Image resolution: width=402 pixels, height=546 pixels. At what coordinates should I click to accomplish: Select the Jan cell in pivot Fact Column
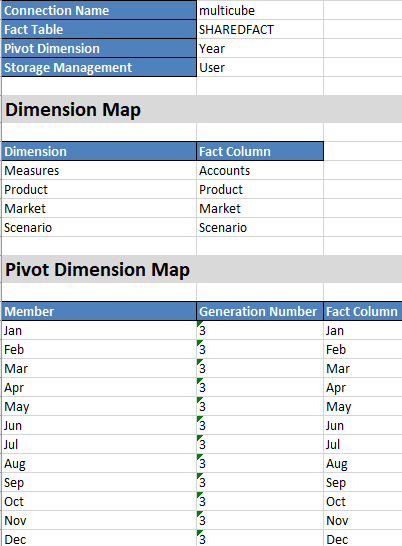pyautogui.click(x=363, y=330)
